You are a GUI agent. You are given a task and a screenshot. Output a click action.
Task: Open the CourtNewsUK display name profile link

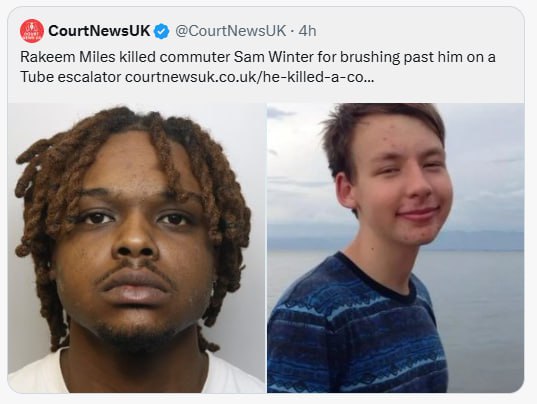(x=99, y=31)
